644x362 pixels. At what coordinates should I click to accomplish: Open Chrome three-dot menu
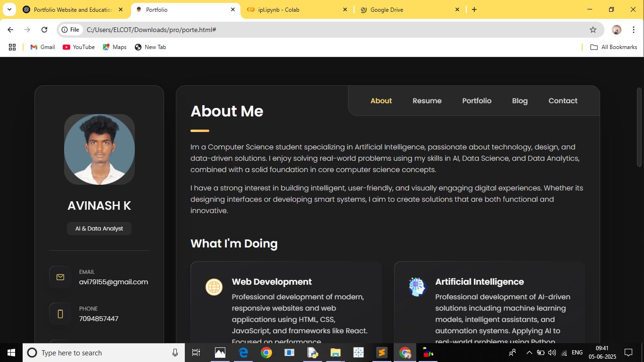click(634, 30)
